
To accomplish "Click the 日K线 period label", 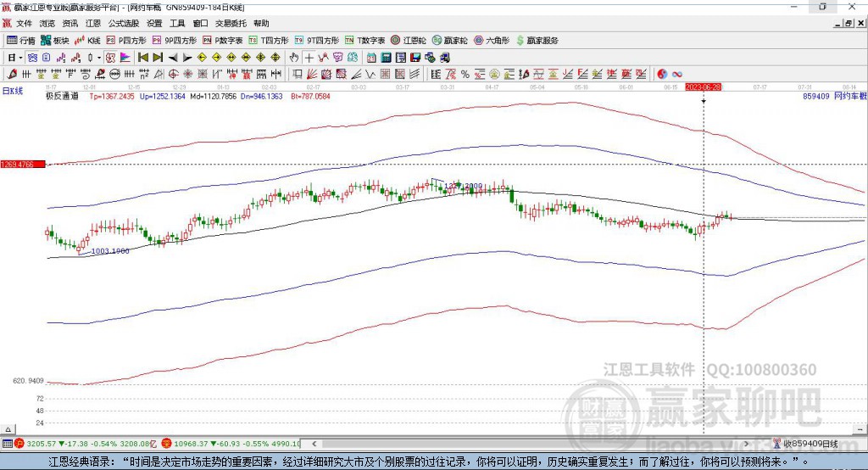I will coord(13,91).
